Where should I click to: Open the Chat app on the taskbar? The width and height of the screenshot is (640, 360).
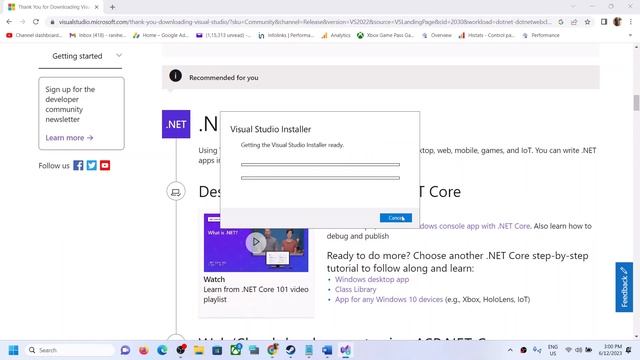click(125, 350)
